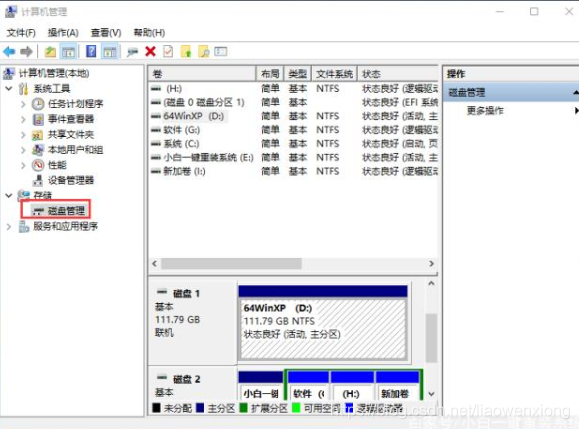
Task: Sort by the 卷 column header
Action: 202,74
